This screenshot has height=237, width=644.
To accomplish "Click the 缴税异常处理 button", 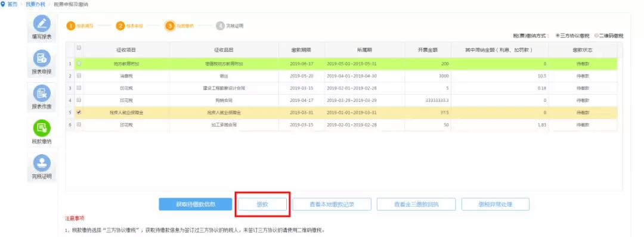I will click(x=496, y=204).
